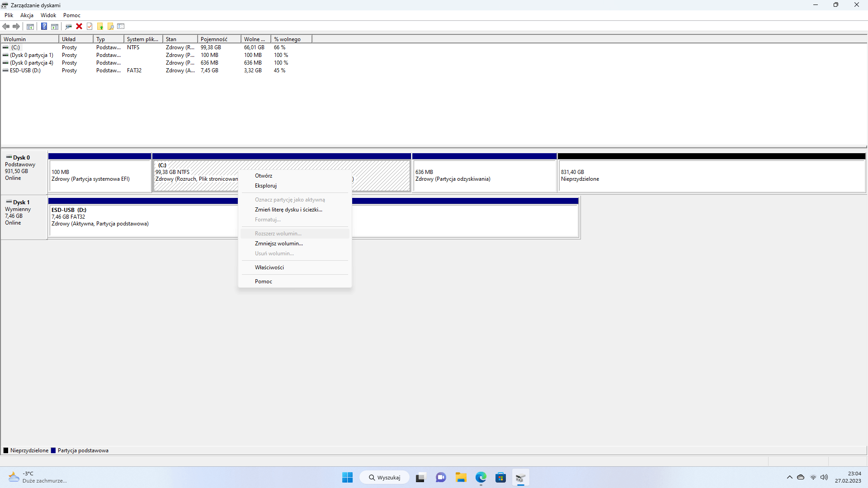The image size is (868, 488).
Task: Launch Microsoft Edge from the taskbar
Action: (x=481, y=478)
